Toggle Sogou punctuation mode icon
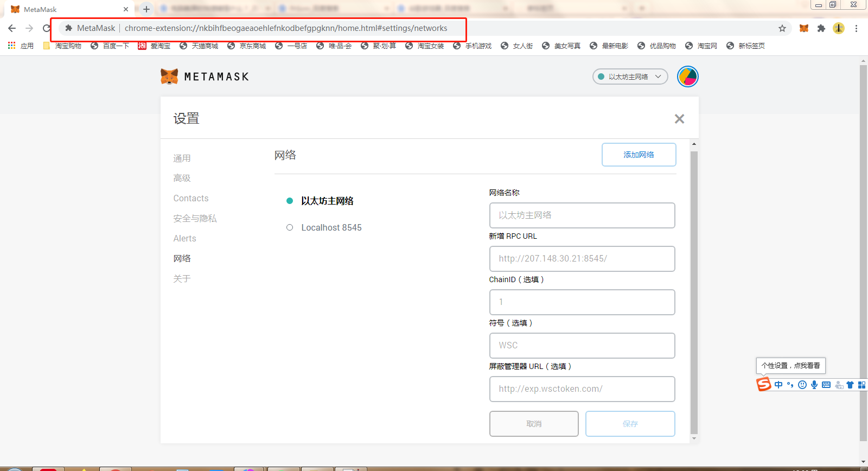Image resolution: width=868 pixels, height=471 pixels. pos(790,385)
